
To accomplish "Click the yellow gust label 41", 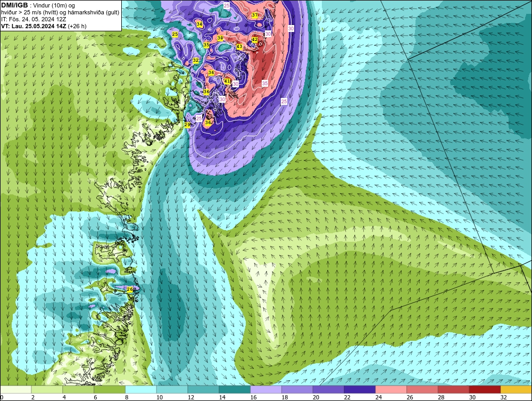I will [x=227, y=81].
